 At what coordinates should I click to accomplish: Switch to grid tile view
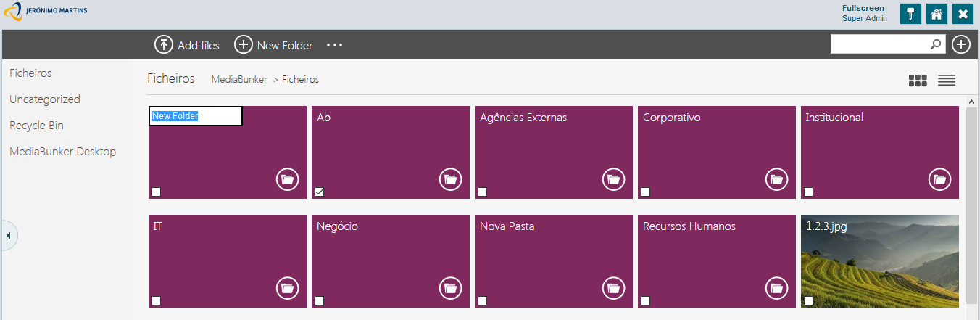(918, 81)
